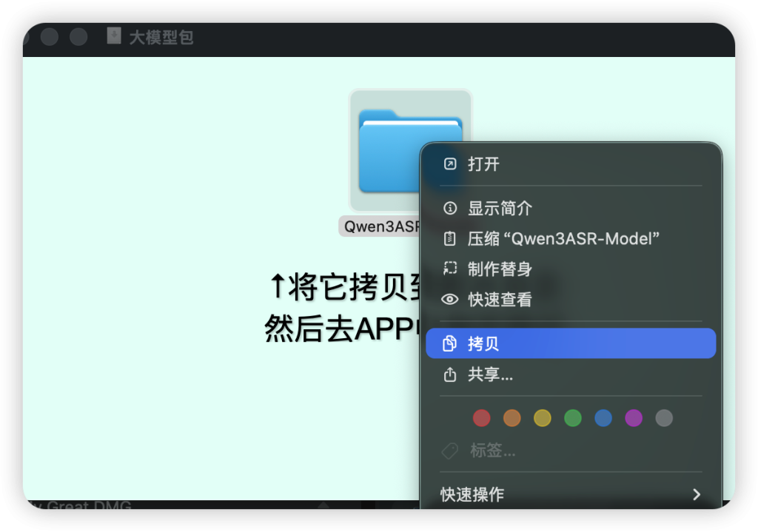Apply the purple tag color dot
This screenshot has height=532, width=758.
click(634, 418)
